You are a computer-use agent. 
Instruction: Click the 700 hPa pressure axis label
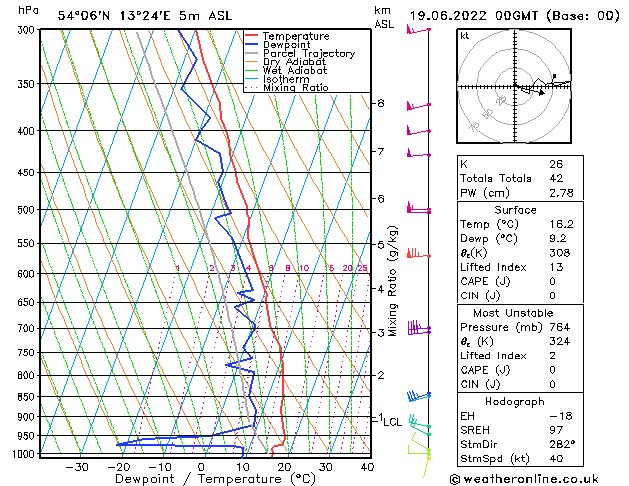point(28,328)
